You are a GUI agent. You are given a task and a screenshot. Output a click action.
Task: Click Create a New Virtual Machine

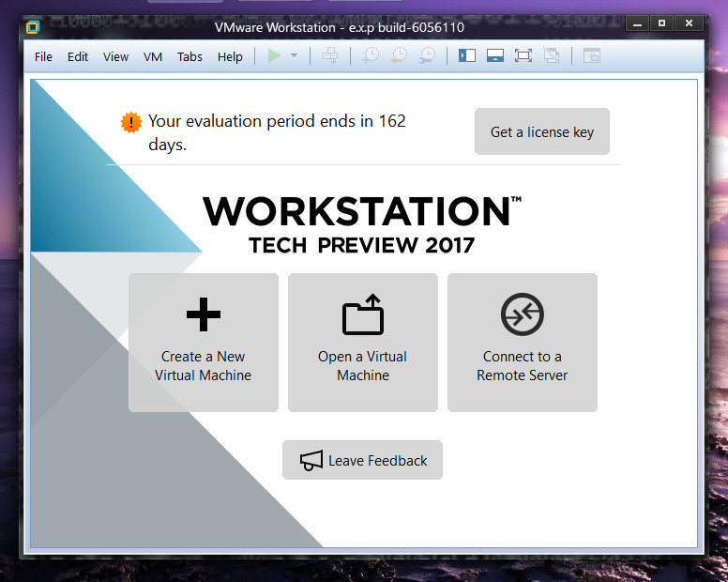tap(204, 343)
